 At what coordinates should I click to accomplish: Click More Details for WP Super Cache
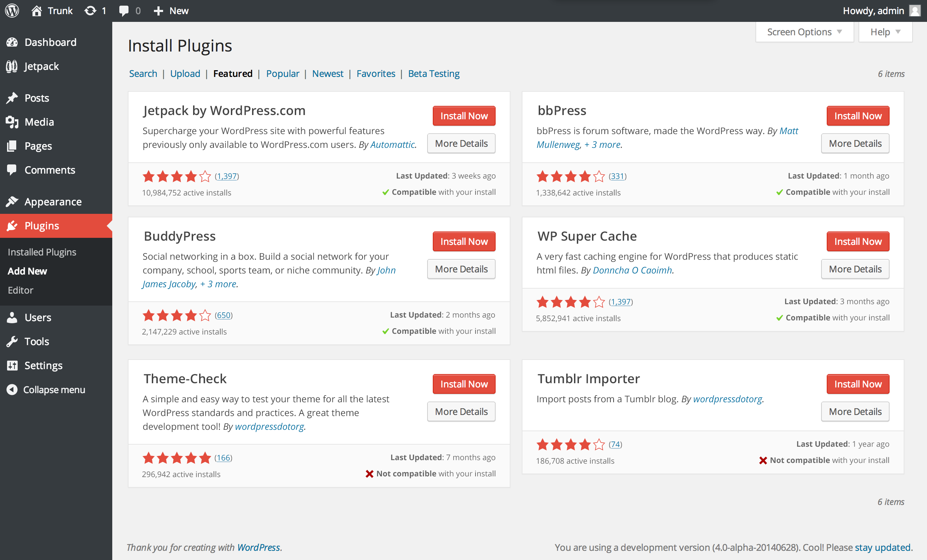(x=855, y=268)
